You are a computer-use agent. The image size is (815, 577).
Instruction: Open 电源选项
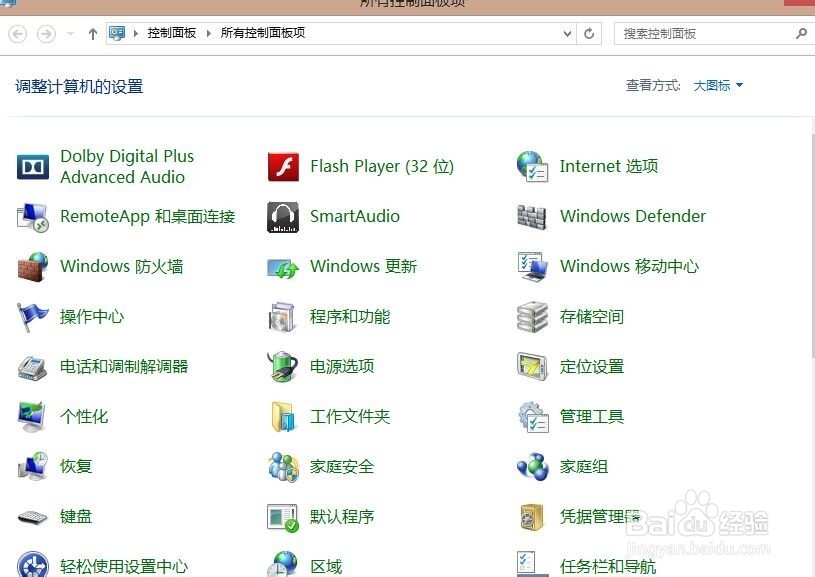[344, 367]
